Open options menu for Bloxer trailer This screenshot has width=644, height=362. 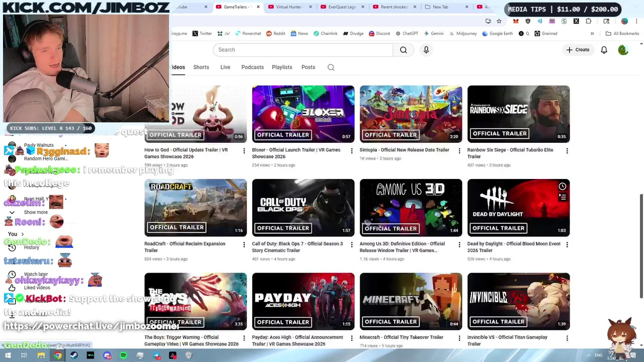click(x=352, y=151)
